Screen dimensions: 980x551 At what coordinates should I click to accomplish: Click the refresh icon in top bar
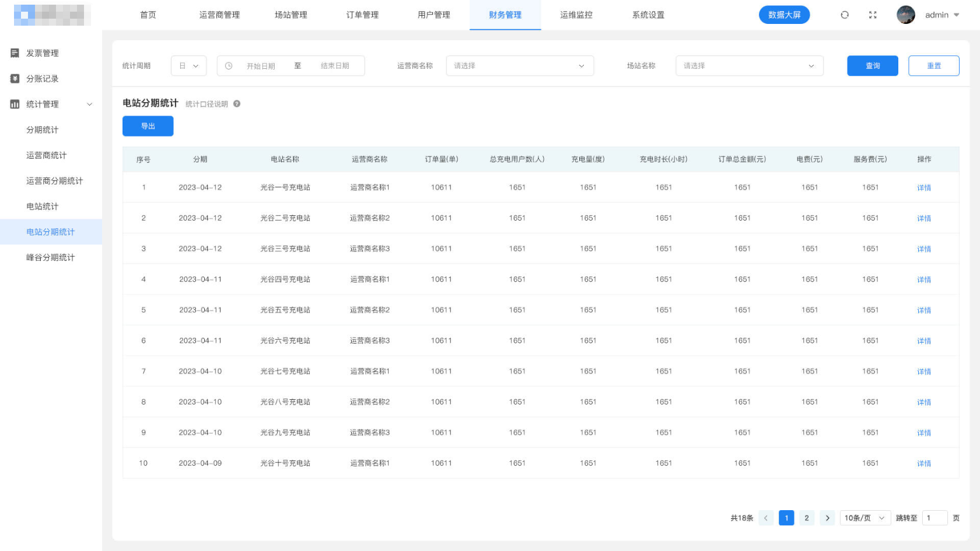click(844, 15)
